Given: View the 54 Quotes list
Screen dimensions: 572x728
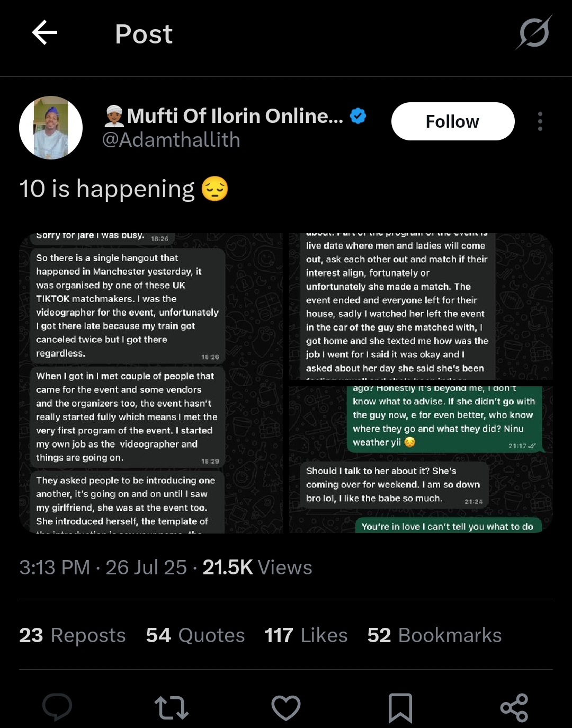Looking at the screenshot, I should 195,635.
